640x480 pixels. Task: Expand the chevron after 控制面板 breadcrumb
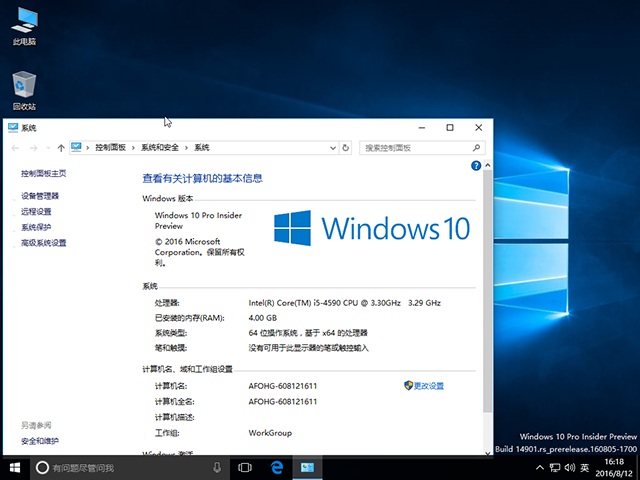pos(134,148)
